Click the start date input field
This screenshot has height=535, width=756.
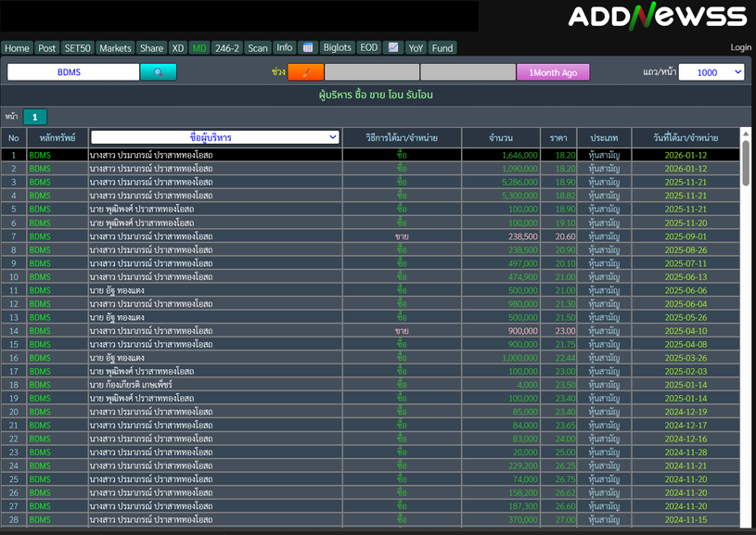tap(371, 72)
